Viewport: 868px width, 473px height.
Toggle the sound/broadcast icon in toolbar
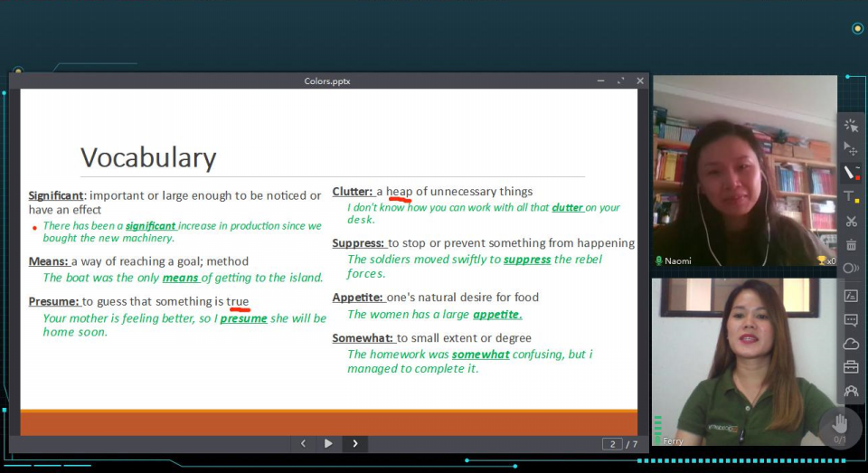tap(851, 269)
